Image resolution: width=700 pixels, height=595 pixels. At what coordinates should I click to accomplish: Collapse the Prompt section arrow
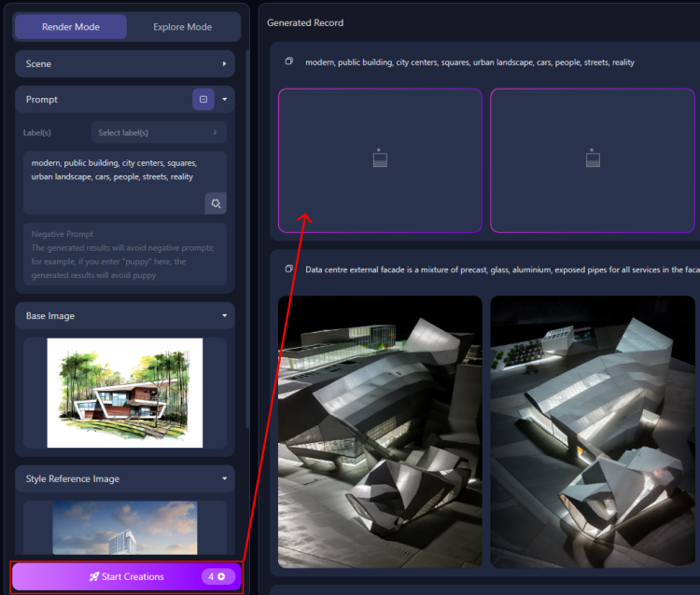(x=225, y=99)
